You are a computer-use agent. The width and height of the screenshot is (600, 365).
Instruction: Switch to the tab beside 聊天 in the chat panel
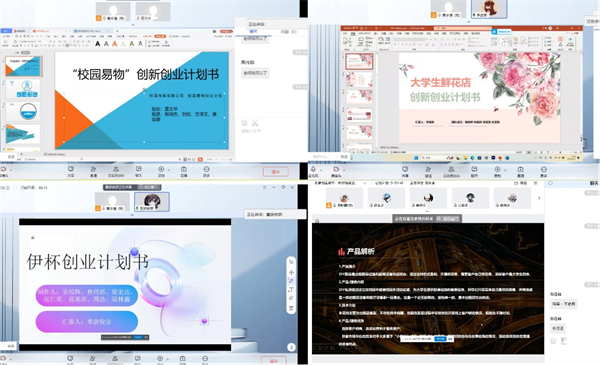click(289, 32)
